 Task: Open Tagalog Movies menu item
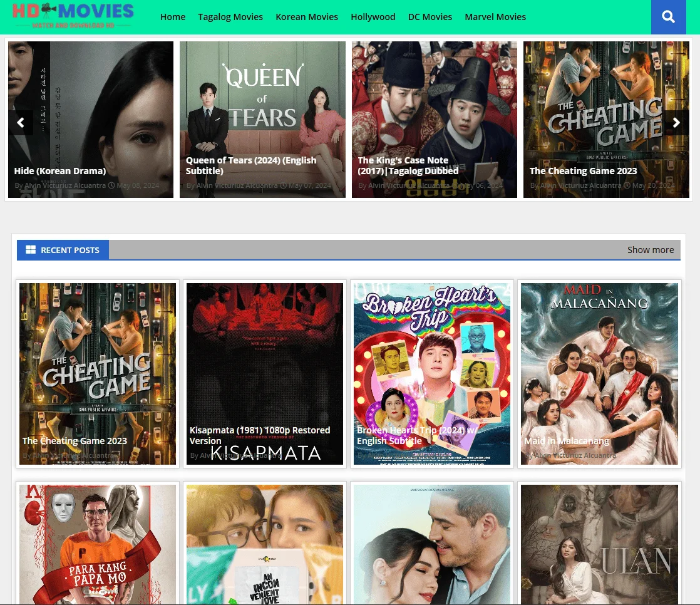pos(230,17)
